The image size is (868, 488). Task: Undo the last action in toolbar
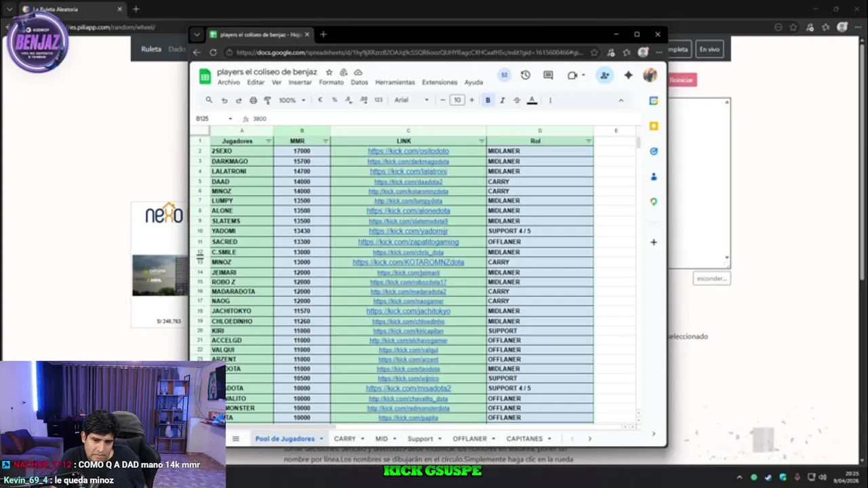coord(224,100)
